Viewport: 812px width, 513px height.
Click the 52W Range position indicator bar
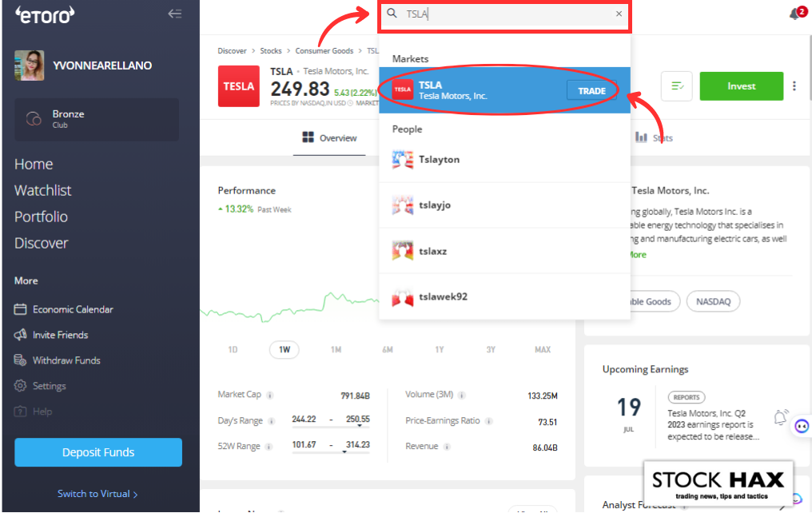331,452
